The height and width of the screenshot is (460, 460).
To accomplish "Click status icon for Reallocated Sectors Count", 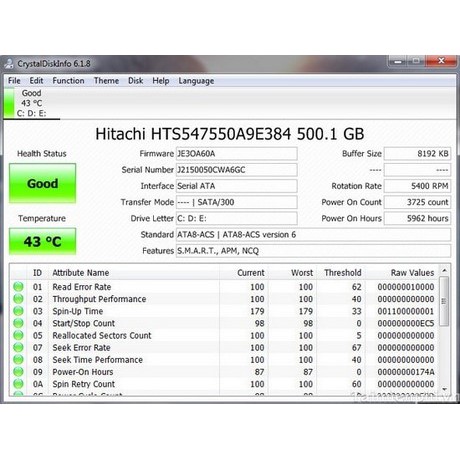I will tap(18, 335).
